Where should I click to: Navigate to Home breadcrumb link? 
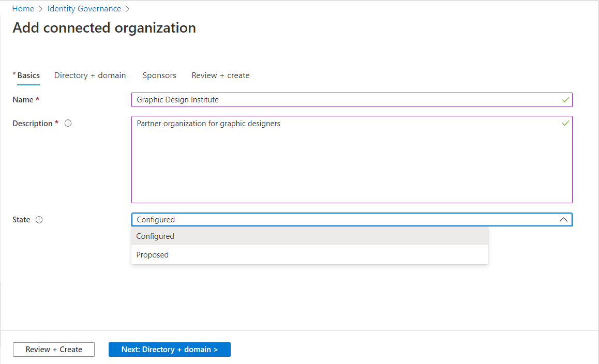[x=23, y=9]
